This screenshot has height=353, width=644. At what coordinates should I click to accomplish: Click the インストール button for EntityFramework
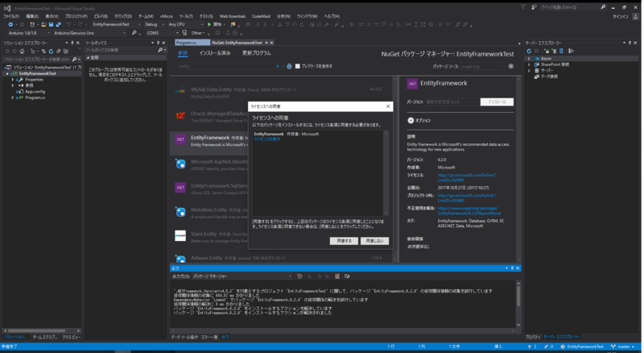(497, 102)
